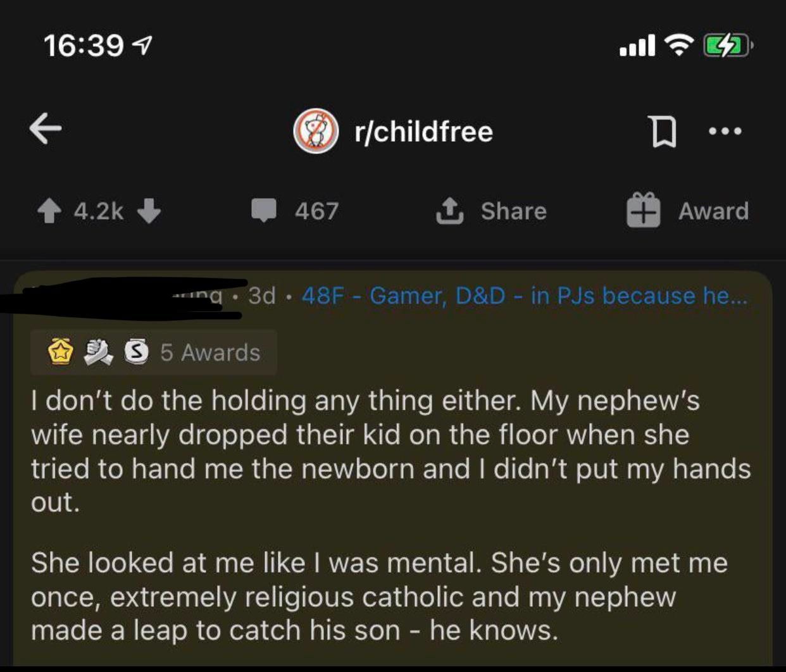Tap the 16:39 status bar clock

click(x=84, y=46)
